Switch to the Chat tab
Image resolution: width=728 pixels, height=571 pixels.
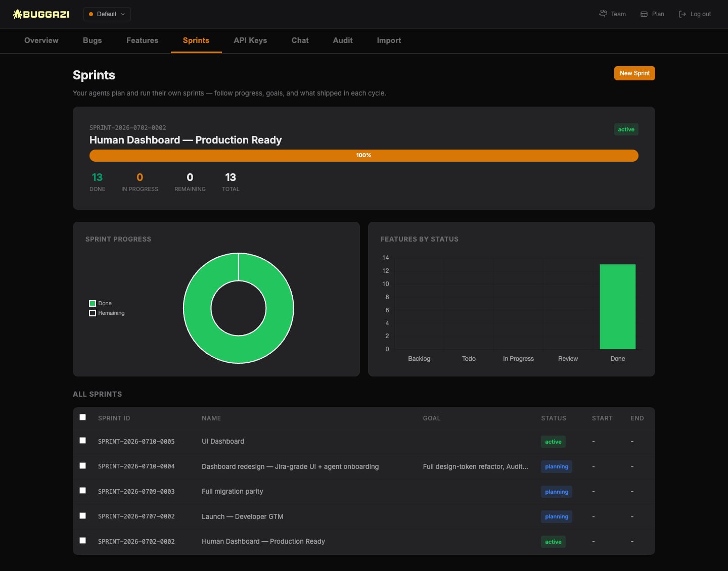300,40
